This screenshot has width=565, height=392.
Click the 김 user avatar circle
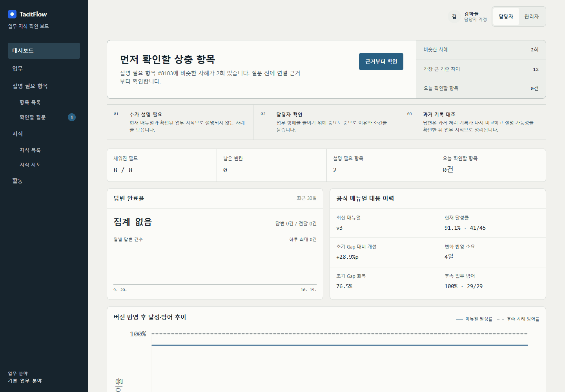[454, 16]
